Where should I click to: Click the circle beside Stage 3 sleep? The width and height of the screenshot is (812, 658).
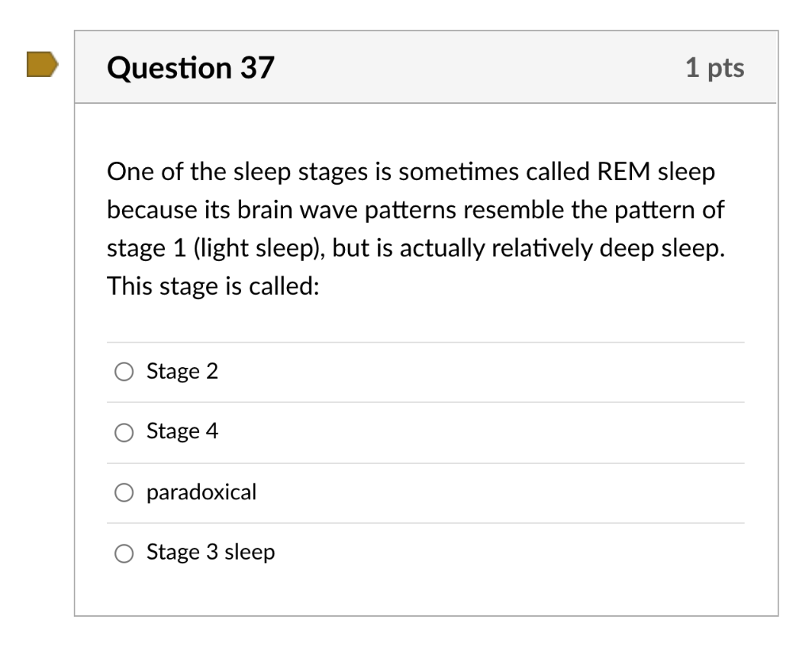pyautogui.click(x=124, y=553)
